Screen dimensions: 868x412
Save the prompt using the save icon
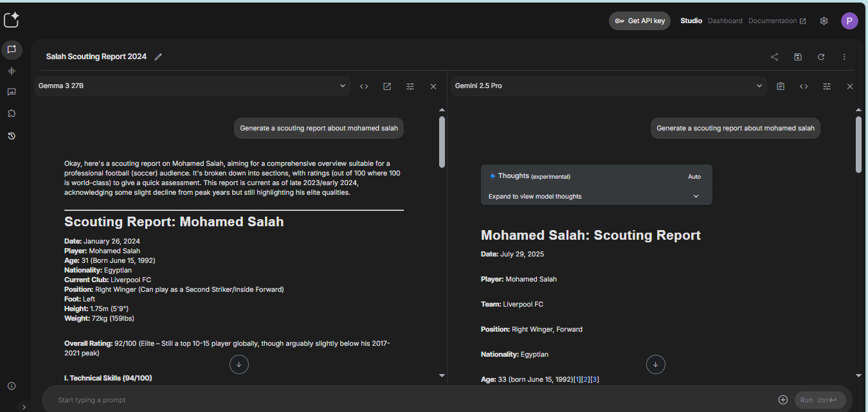pos(798,57)
